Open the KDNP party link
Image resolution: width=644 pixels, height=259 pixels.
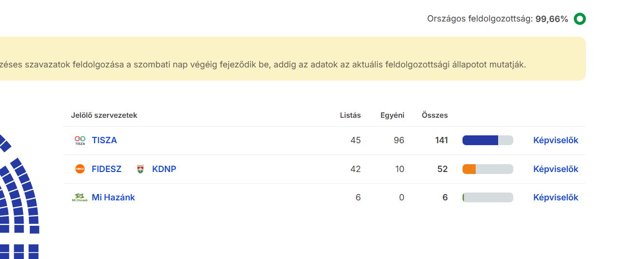coord(164,169)
